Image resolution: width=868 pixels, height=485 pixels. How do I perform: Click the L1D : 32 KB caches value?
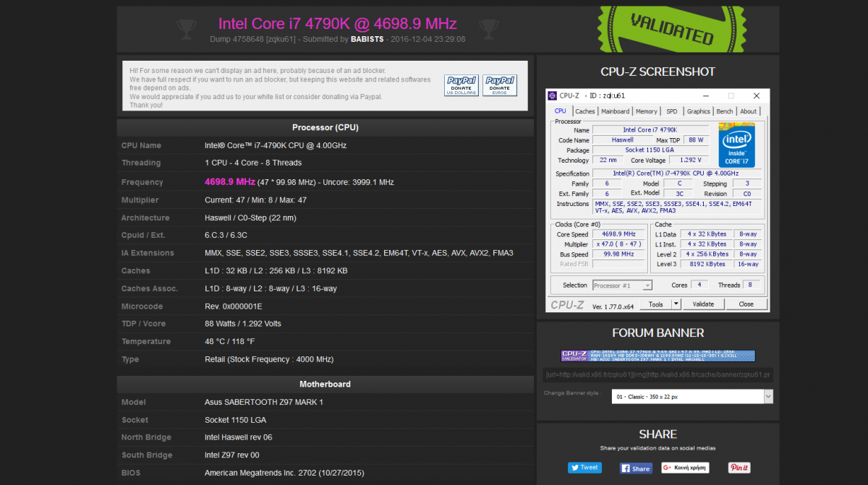tap(276, 271)
